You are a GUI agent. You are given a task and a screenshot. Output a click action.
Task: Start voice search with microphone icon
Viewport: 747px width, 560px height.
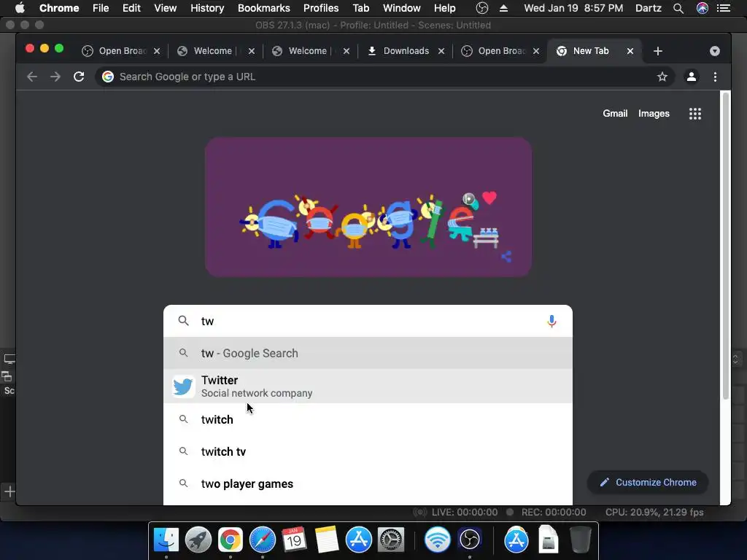point(551,322)
